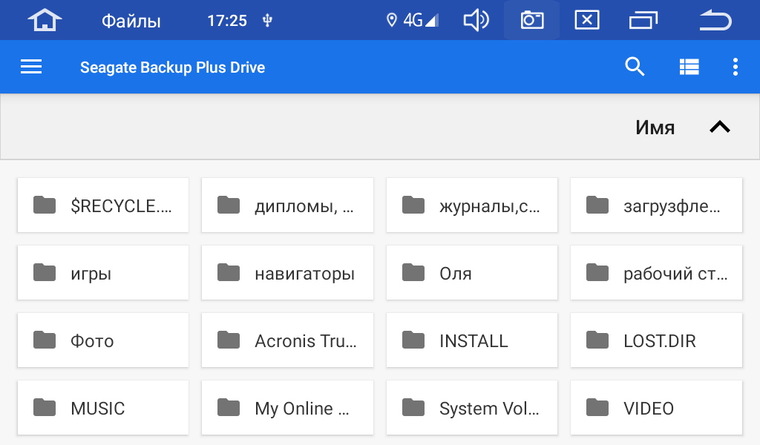
Task: Open the VIDEO folder
Action: tap(656, 408)
